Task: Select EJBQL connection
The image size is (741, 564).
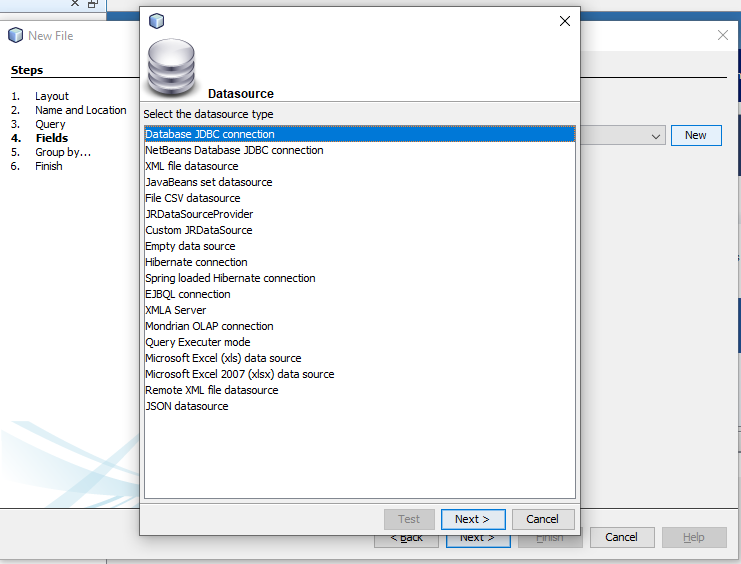Action: pyautogui.click(x=360, y=294)
